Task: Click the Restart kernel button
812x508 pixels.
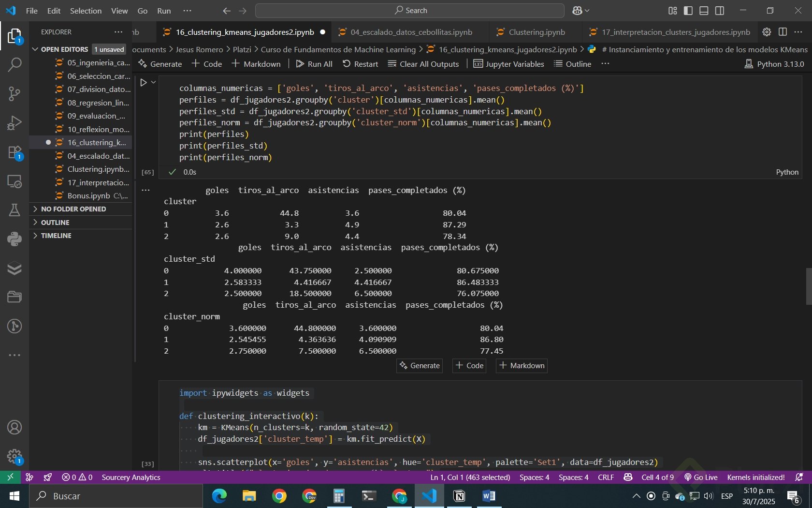Action: point(360,64)
